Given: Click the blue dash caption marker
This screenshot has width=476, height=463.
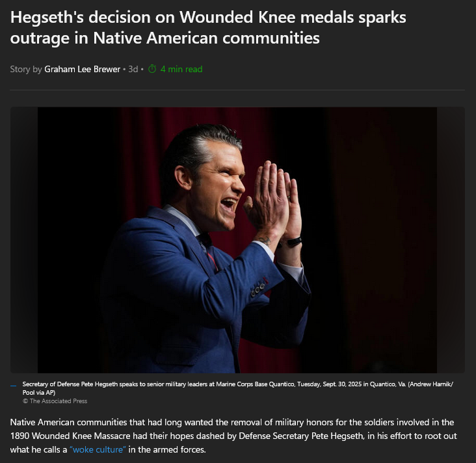Looking at the screenshot, I should click(x=14, y=386).
